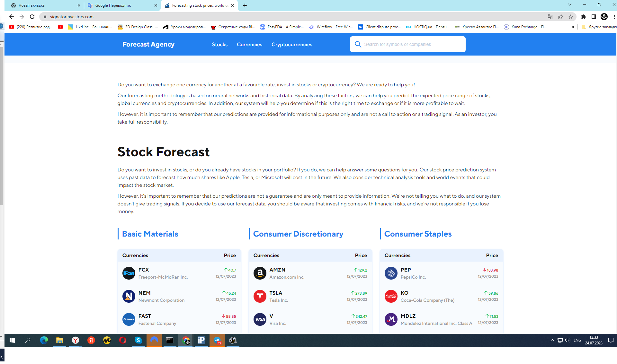This screenshot has height=364, width=617.
Task: Open the AMZN stock forecast
Action: 310,273
